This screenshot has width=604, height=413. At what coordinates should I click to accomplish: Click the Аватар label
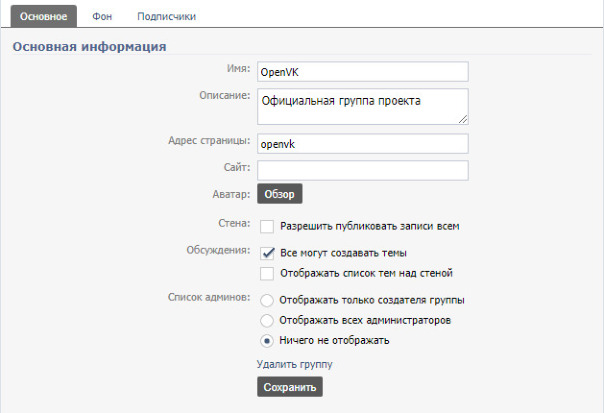click(x=231, y=194)
